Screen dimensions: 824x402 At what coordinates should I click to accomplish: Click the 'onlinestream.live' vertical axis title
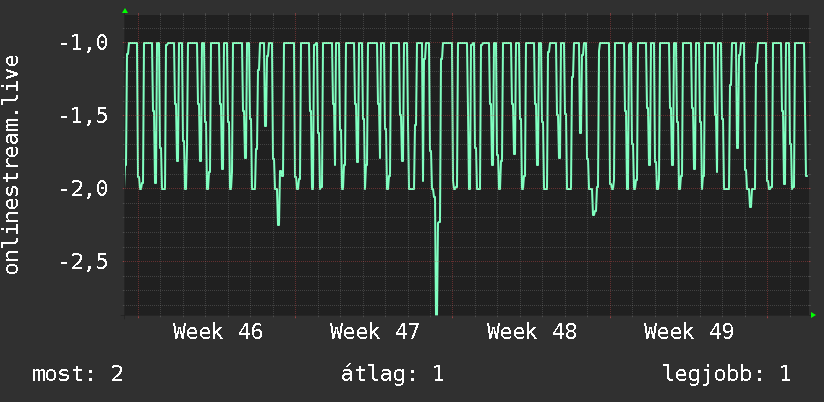12,164
